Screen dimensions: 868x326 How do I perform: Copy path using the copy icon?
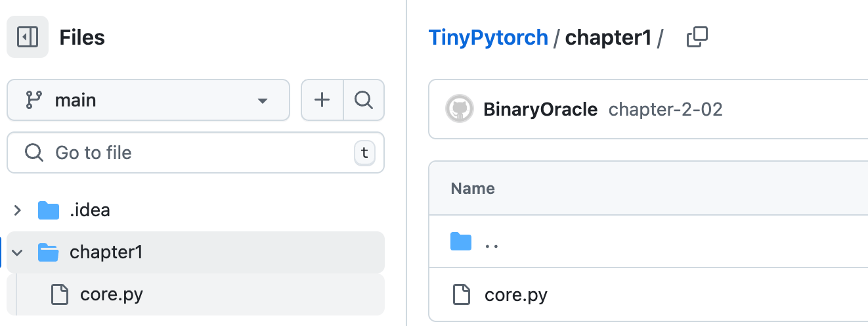click(697, 37)
